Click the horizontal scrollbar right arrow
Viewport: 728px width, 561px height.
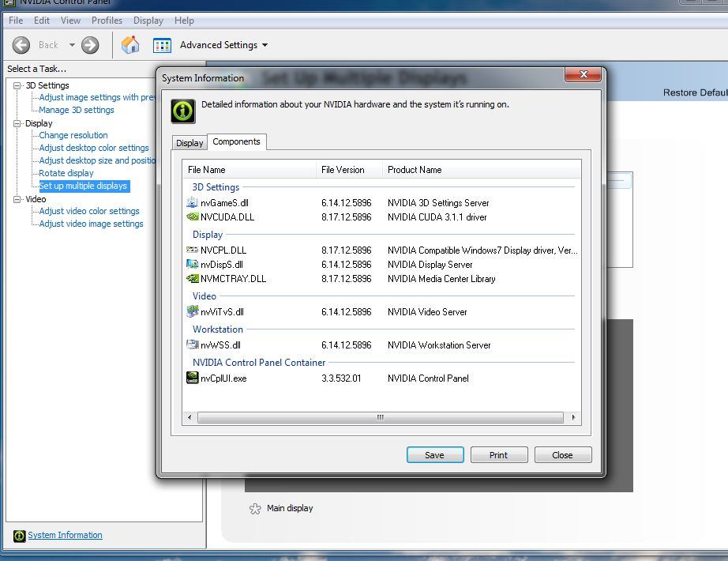point(574,417)
